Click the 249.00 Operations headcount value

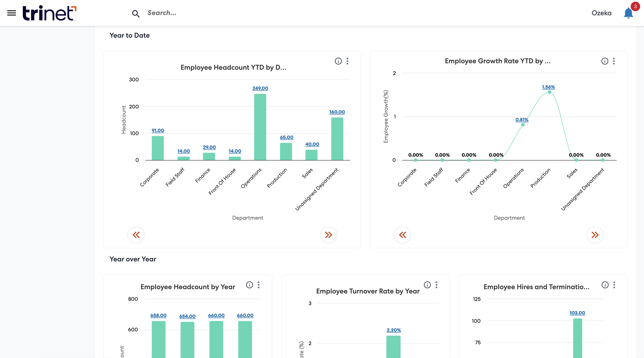pyautogui.click(x=260, y=88)
